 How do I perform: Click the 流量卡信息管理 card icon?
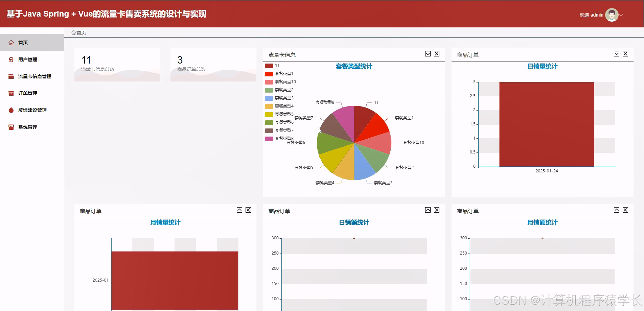pyautogui.click(x=11, y=76)
